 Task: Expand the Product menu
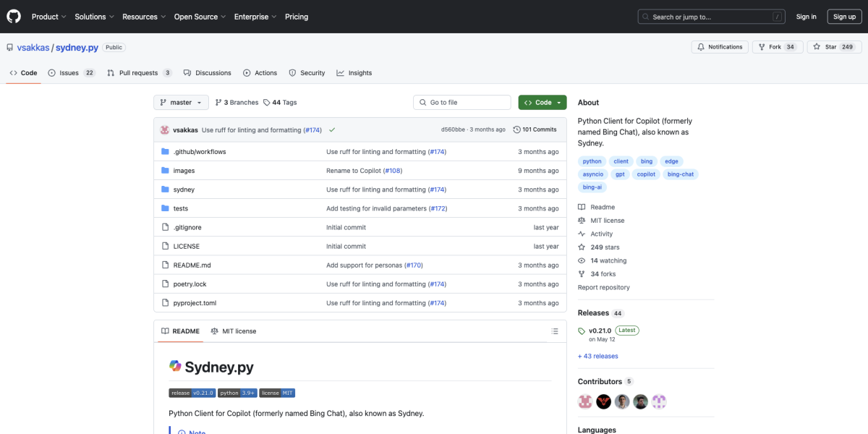48,17
